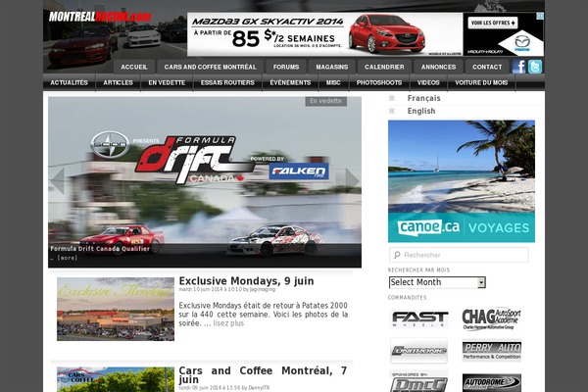
Task: Open the Twitter page icon
Action: (535, 67)
